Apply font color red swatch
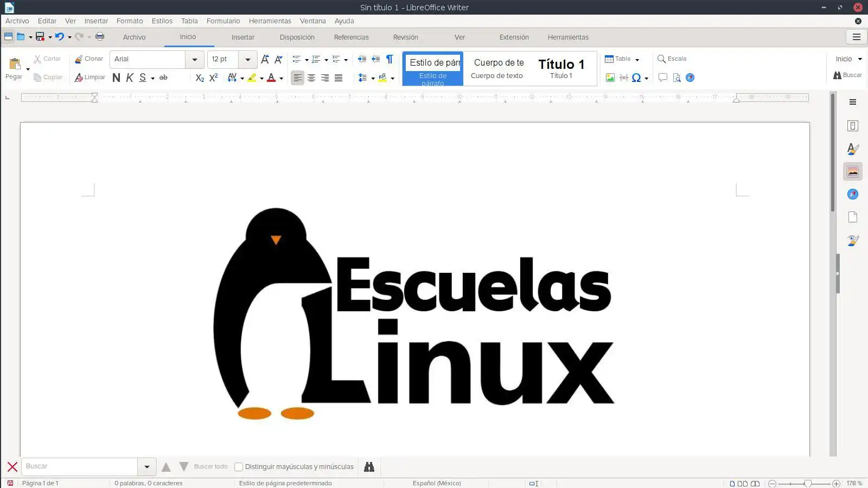 pos(271,78)
